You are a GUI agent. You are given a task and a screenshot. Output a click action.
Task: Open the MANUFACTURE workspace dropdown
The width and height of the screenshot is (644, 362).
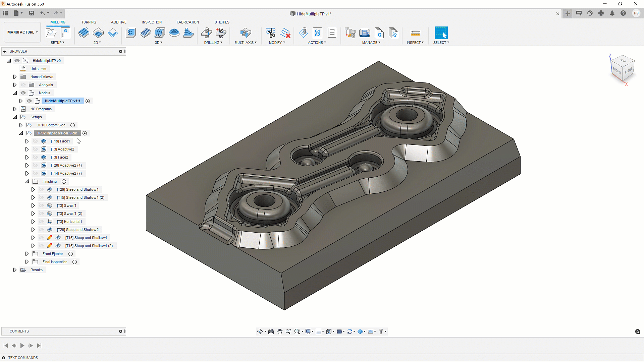22,32
